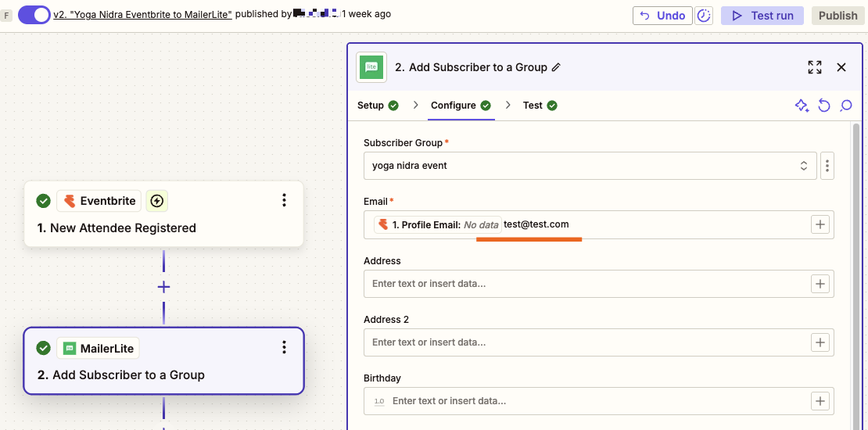
Task: Toggle the Zap on/off switch
Action: 34,15
